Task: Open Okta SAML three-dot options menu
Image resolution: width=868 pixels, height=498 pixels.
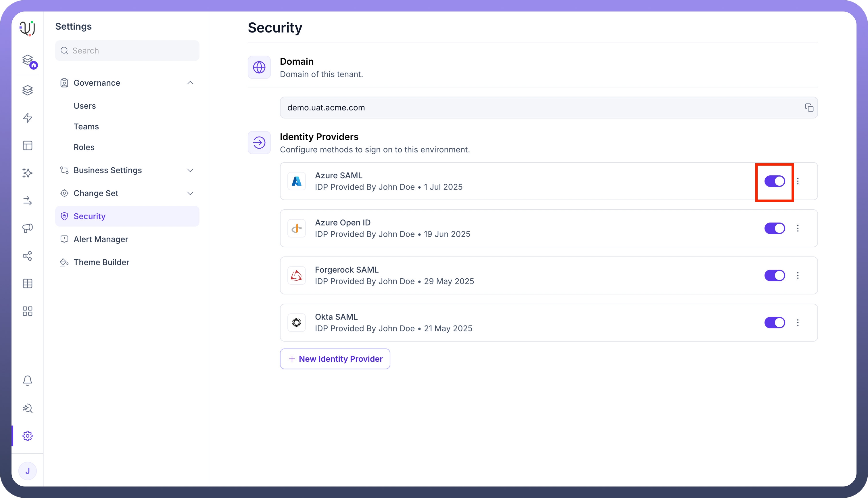Action: pyautogui.click(x=798, y=323)
